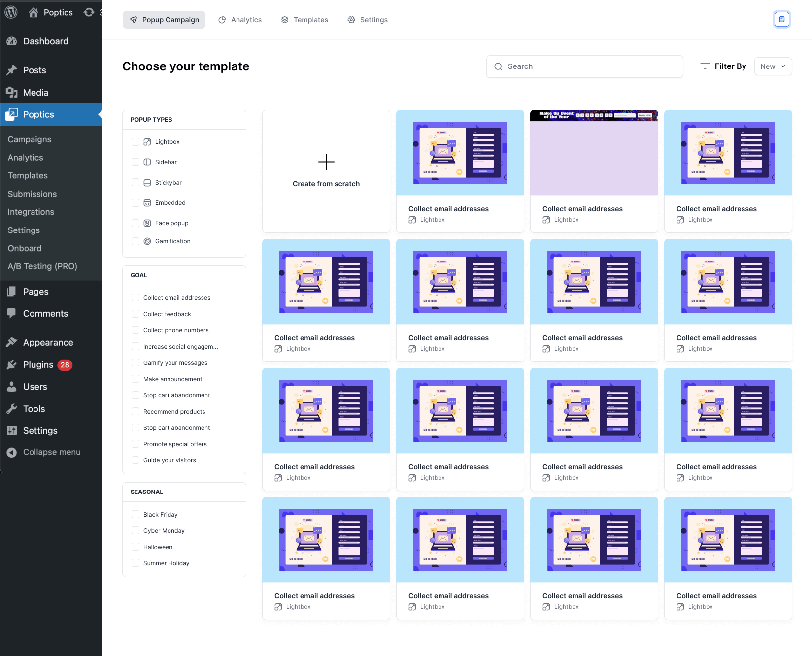
Task: Click the Create from scratch card
Action: [x=326, y=171]
